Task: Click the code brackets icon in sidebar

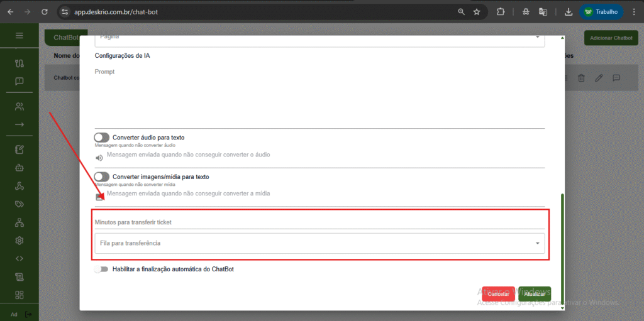Action: click(19, 258)
